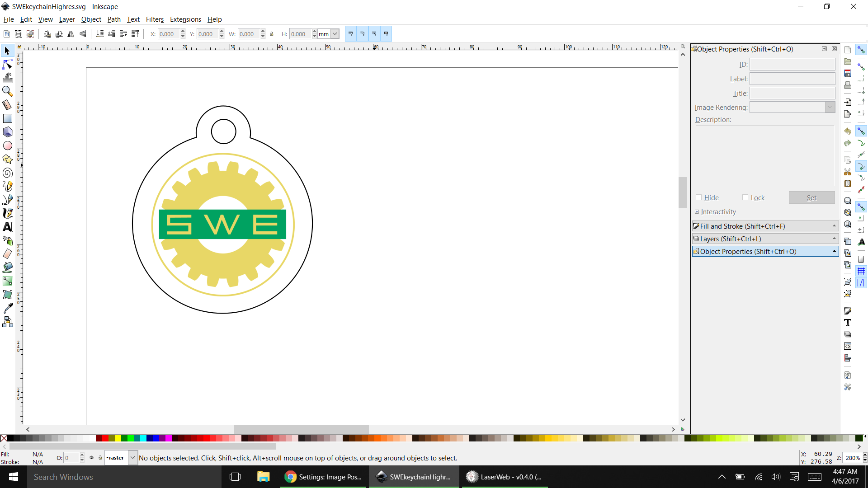Select the Gradient tool
This screenshot has width=868, height=488.
7,281
